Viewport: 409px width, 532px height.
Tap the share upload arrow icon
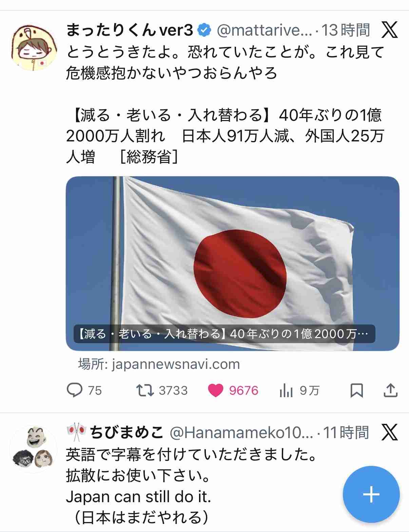pos(390,390)
